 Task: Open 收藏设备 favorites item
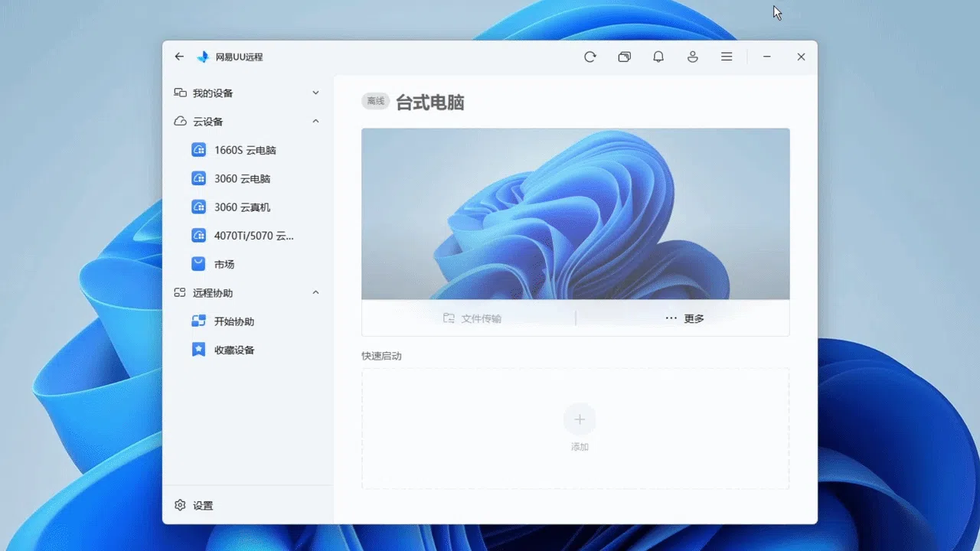pyautogui.click(x=234, y=350)
